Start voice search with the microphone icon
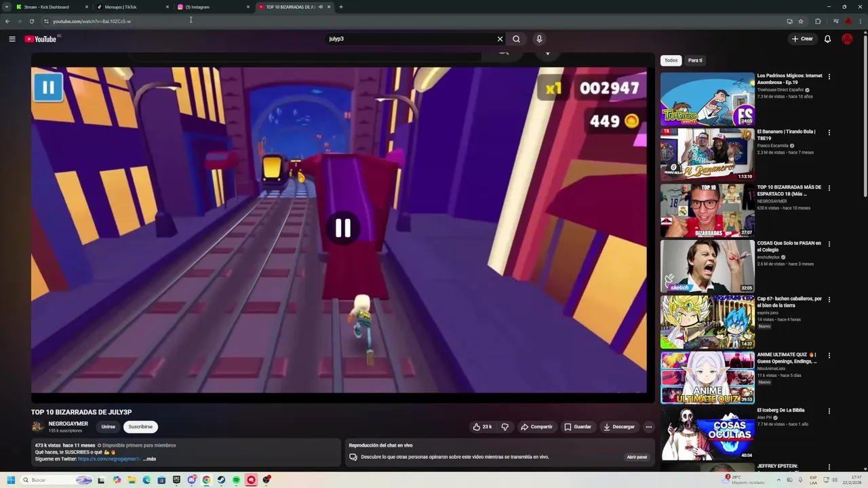 pos(539,39)
